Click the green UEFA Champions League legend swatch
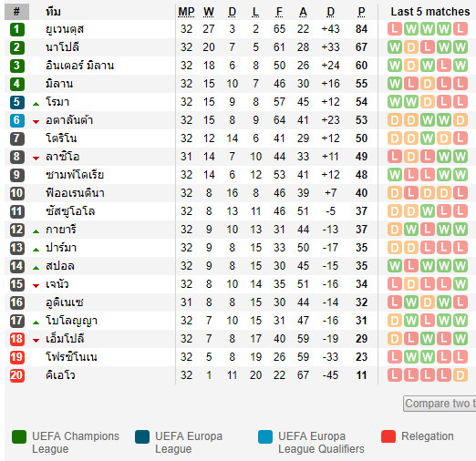The width and height of the screenshot is (476, 461). [19, 436]
